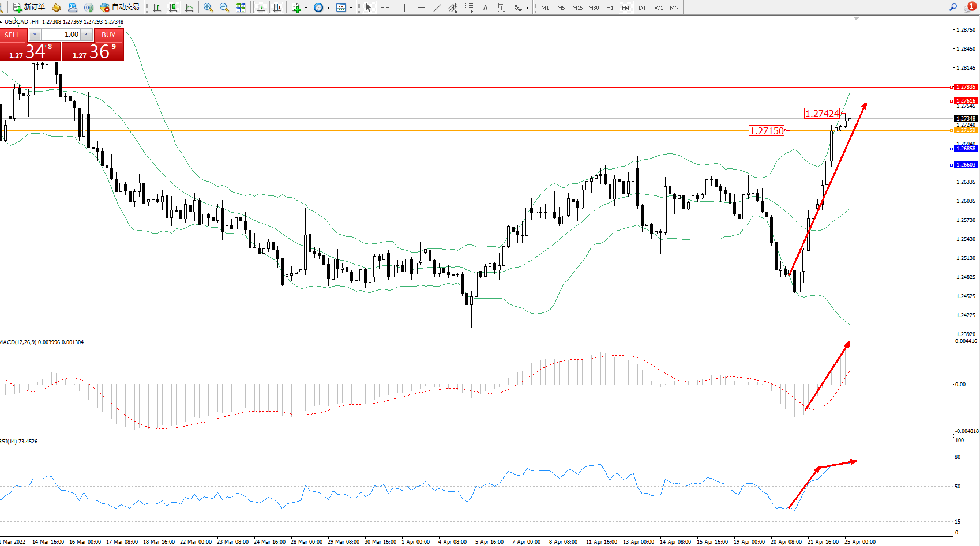Click the tile windows icon
This screenshot has width=980, height=546.
click(241, 7)
